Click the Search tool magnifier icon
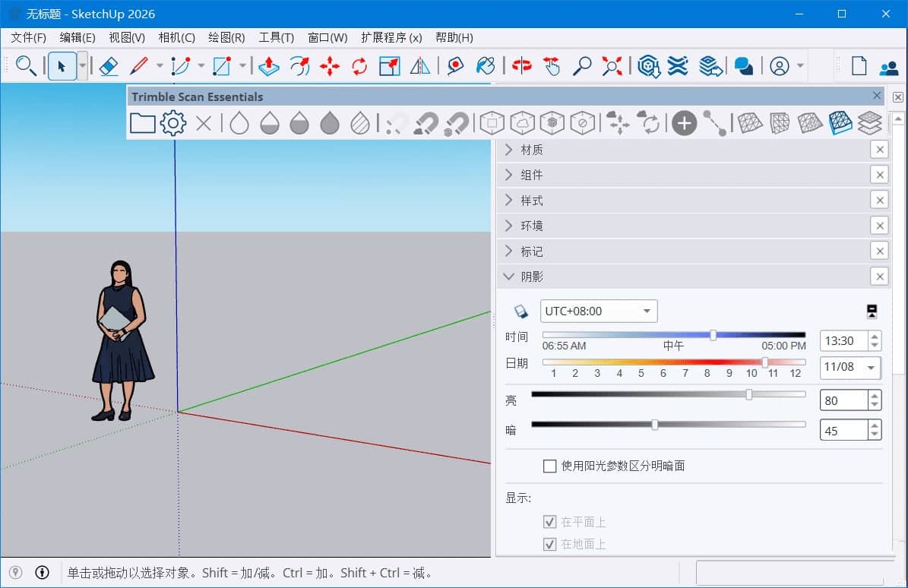The width and height of the screenshot is (908, 588). point(26,66)
